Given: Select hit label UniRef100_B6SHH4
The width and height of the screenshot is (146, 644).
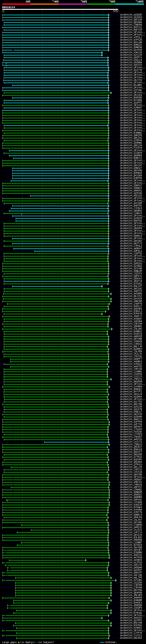Looking at the screenshot, I should point(131,22).
